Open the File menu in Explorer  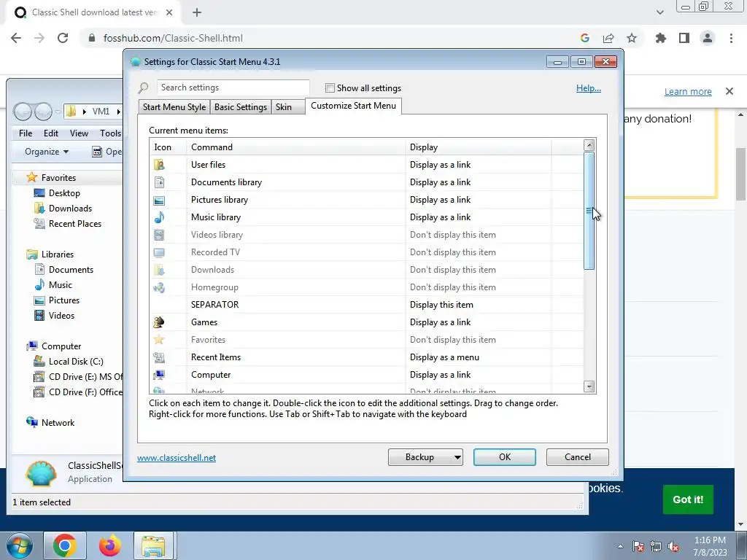[26, 133]
